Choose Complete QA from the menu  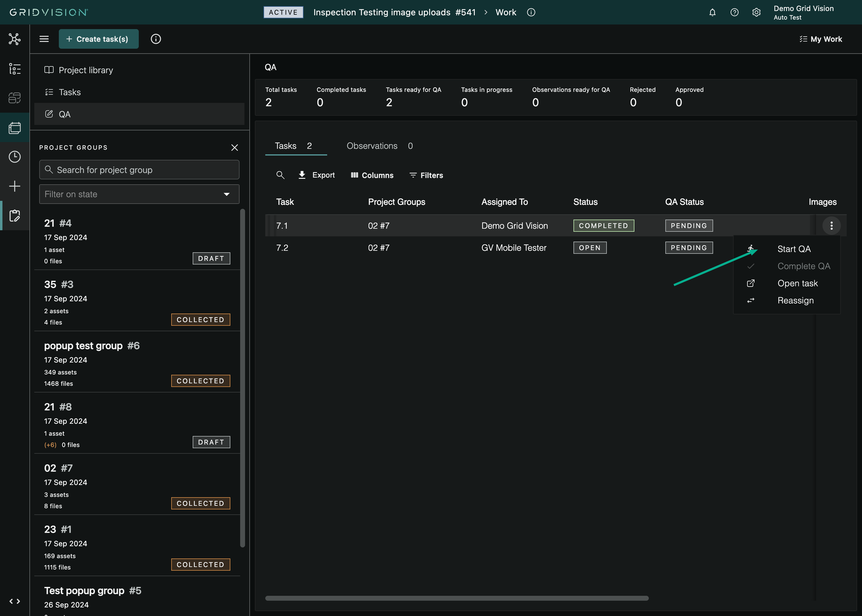[787, 266]
